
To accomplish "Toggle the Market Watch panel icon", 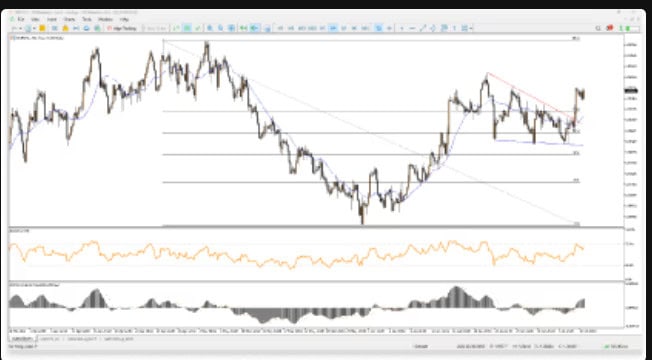I will tap(42, 28).
